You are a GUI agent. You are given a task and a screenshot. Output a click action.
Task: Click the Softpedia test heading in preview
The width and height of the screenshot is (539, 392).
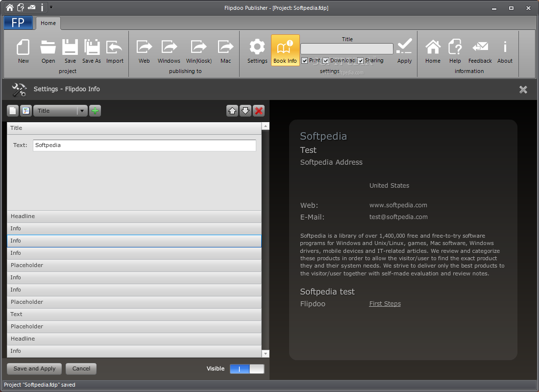tap(327, 292)
